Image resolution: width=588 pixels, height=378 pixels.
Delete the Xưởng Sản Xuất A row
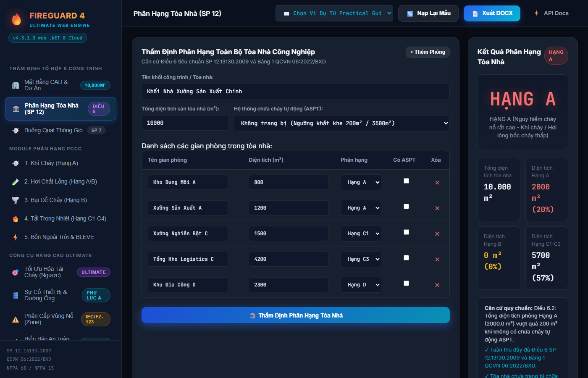437,208
